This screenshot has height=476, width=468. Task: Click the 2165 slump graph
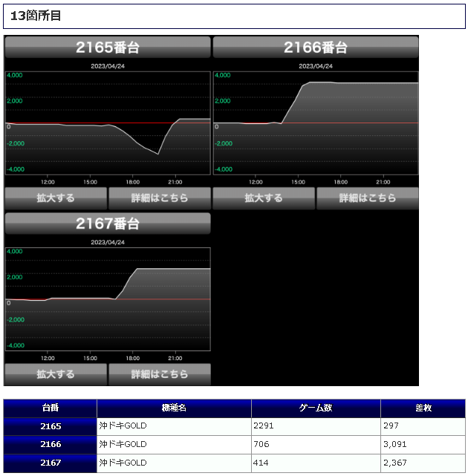[x=108, y=123]
